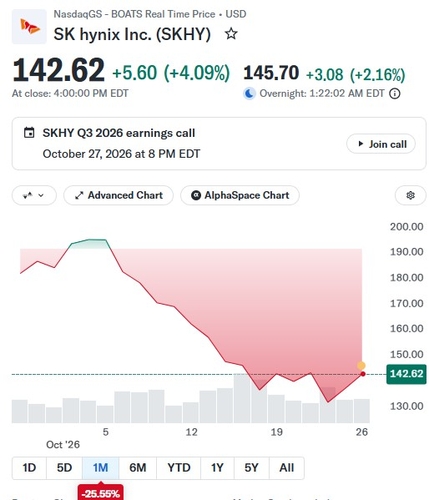Click SKHY Q3 2026 earnings call heading

[119, 133]
